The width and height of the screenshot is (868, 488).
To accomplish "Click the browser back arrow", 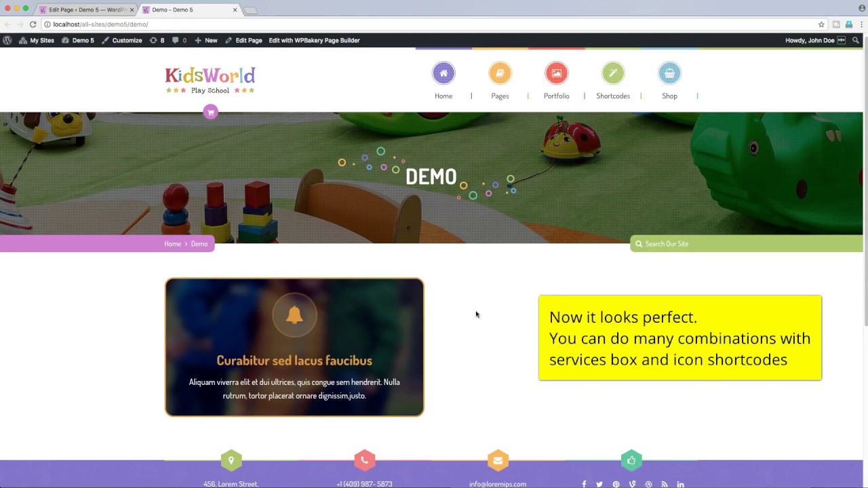I will [x=7, y=24].
